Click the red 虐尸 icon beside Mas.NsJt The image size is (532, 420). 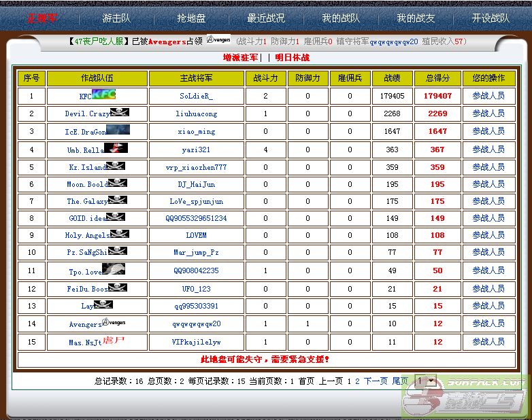click(x=114, y=340)
